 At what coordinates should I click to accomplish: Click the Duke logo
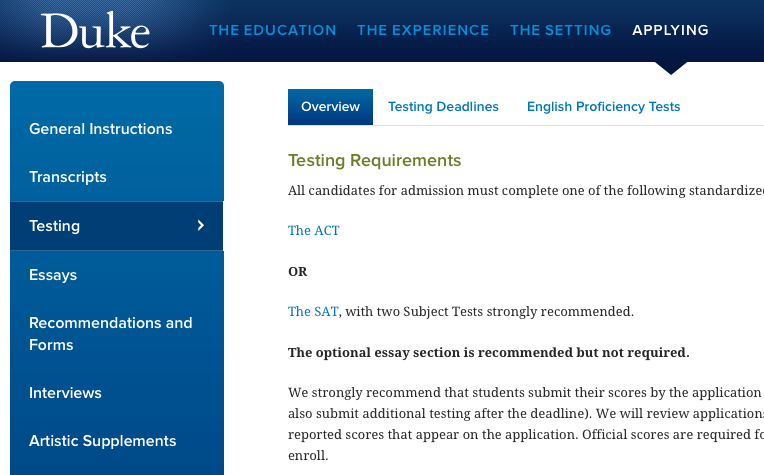(x=95, y=30)
